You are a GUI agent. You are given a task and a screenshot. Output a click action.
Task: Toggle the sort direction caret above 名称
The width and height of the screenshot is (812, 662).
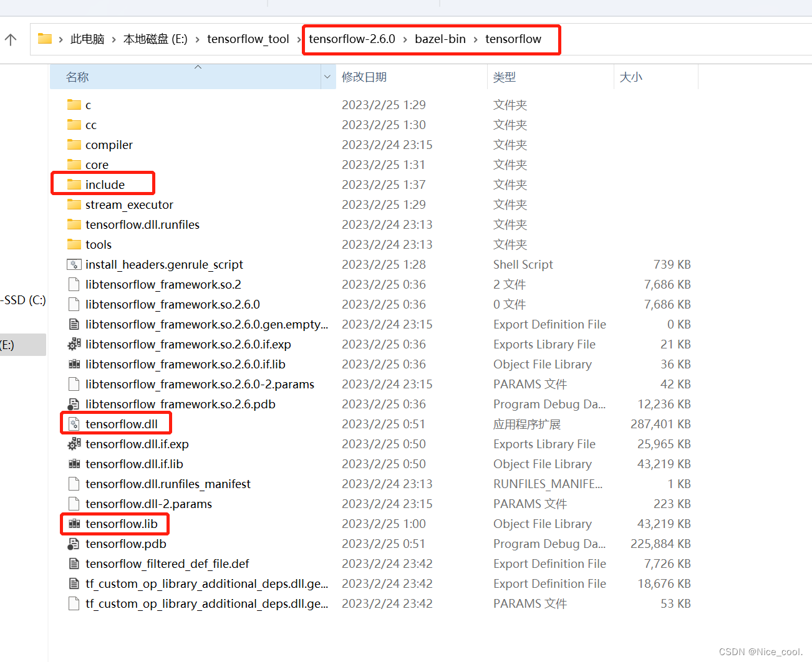[x=197, y=66]
